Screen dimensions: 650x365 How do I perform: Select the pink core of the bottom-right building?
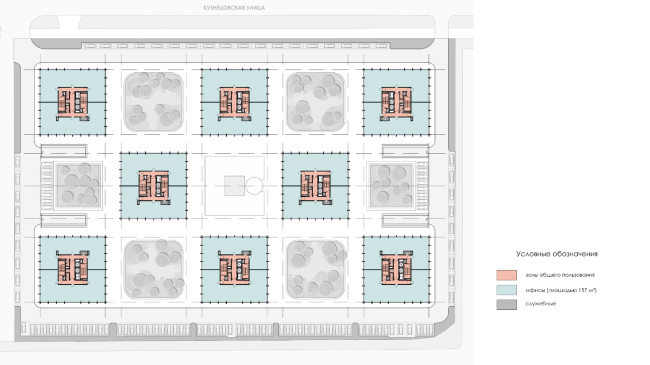pyautogui.click(x=397, y=268)
